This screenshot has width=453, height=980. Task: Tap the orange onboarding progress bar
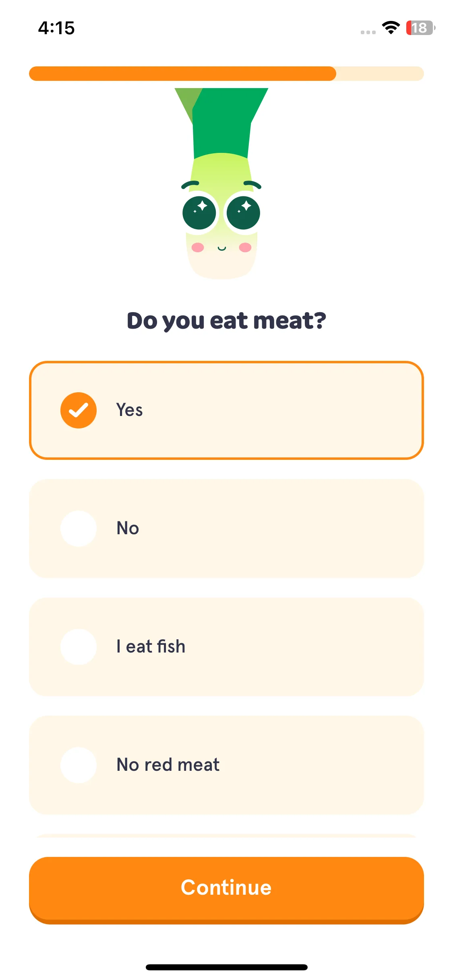pos(226,74)
